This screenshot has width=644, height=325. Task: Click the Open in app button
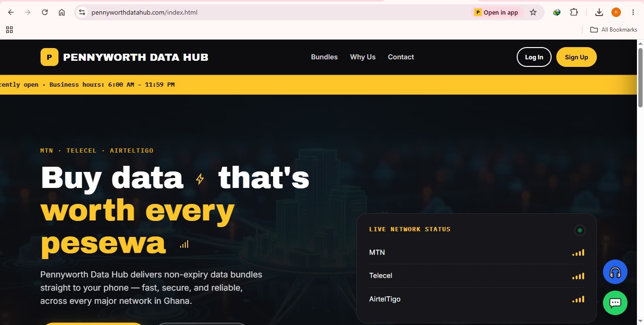496,12
